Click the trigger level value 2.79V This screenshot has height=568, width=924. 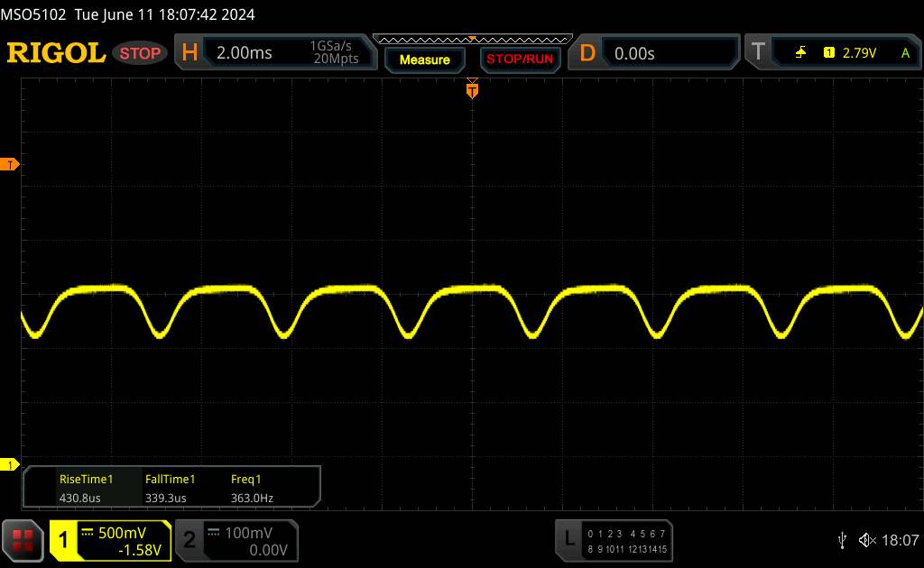click(x=859, y=53)
